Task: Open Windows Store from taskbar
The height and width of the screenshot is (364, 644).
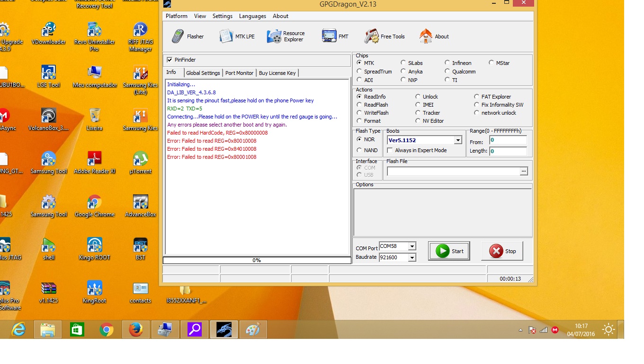Action: tap(77, 329)
